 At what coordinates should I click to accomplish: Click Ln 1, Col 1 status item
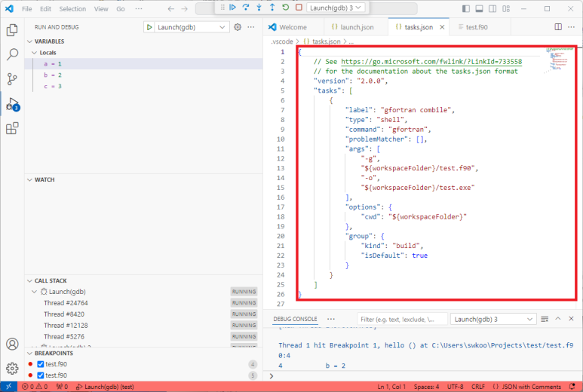click(x=391, y=387)
